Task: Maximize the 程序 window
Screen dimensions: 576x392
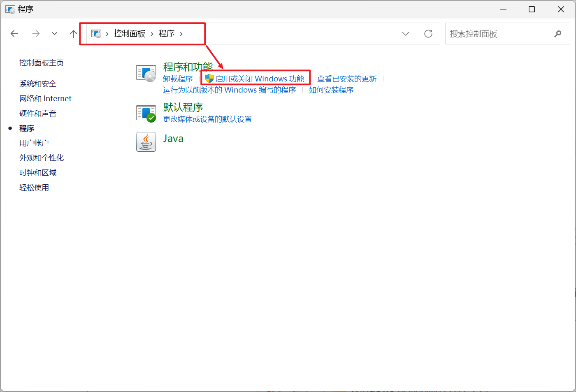Action: 532,9
